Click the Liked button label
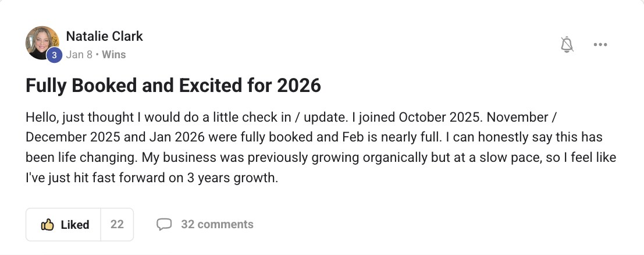Viewport: 644px width, 255px height. 74,225
